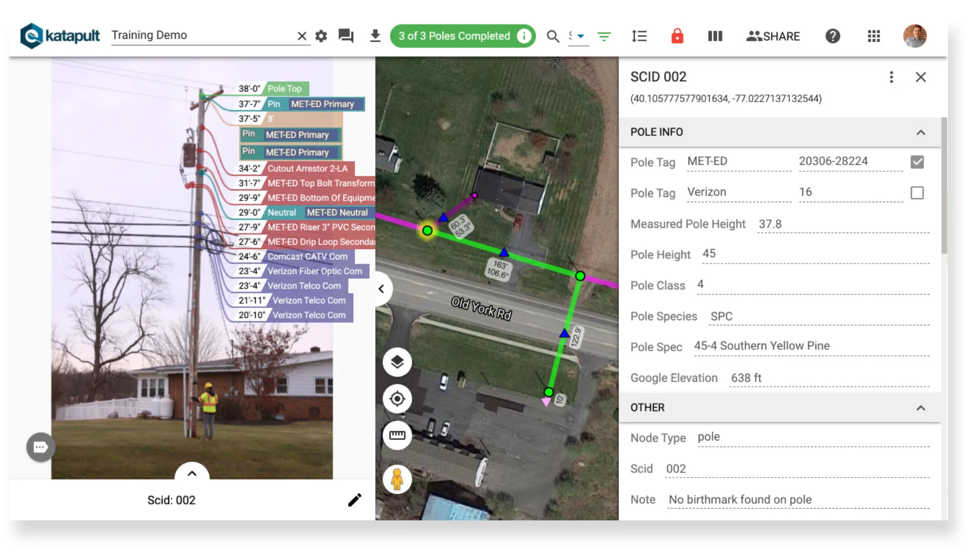Click the MET-ED pole tag company field
Screen dimensions: 980x557
click(x=739, y=162)
